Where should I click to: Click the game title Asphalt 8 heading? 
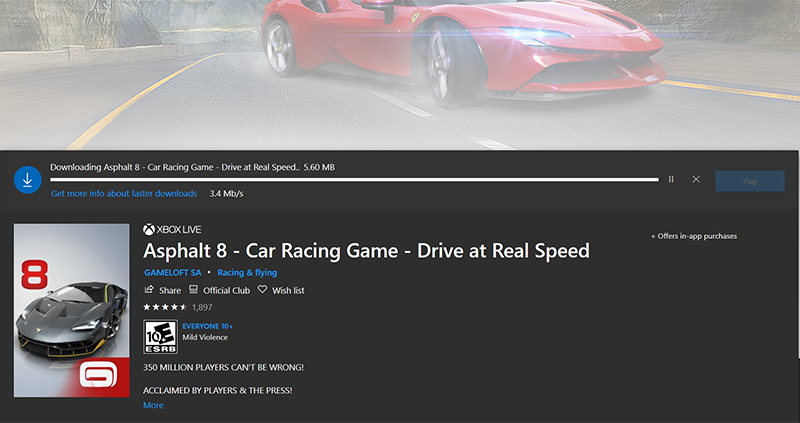pos(366,251)
